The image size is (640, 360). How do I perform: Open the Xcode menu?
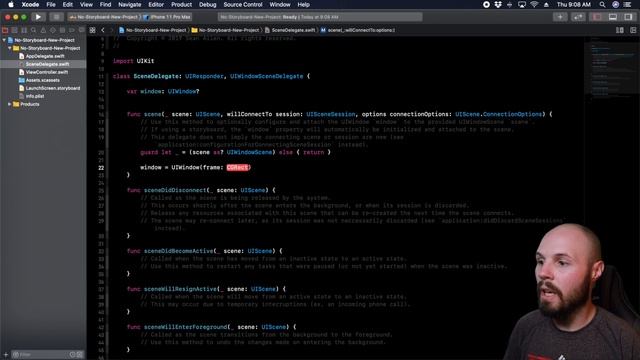tap(30, 4)
